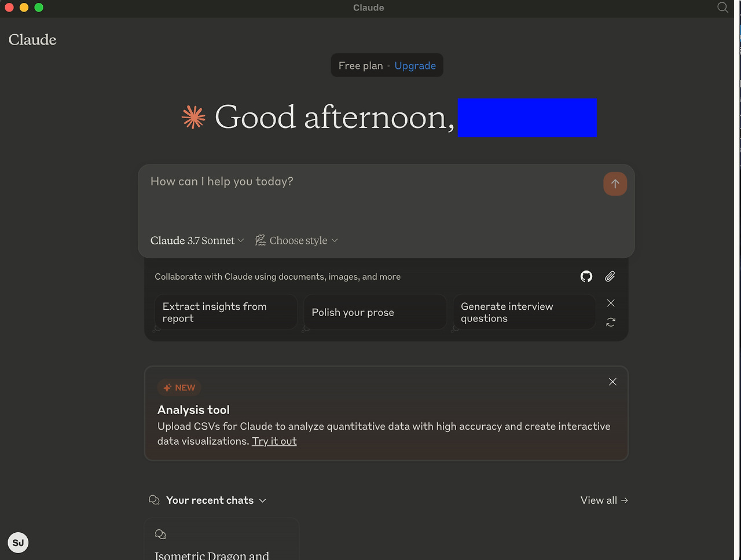This screenshot has width=741, height=560.
Task: Click the search magnifier icon in title bar
Action: (722, 8)
